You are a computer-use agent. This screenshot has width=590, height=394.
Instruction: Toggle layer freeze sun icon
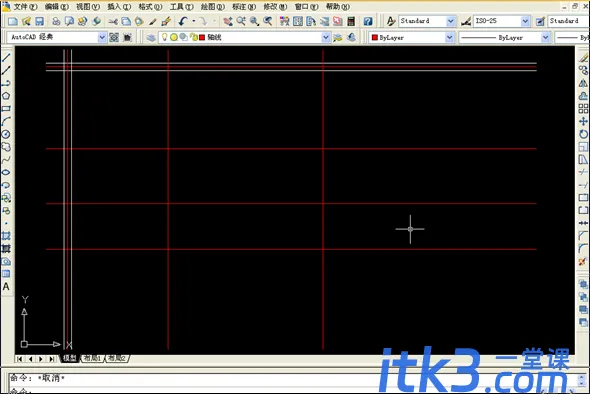point(173,37)
